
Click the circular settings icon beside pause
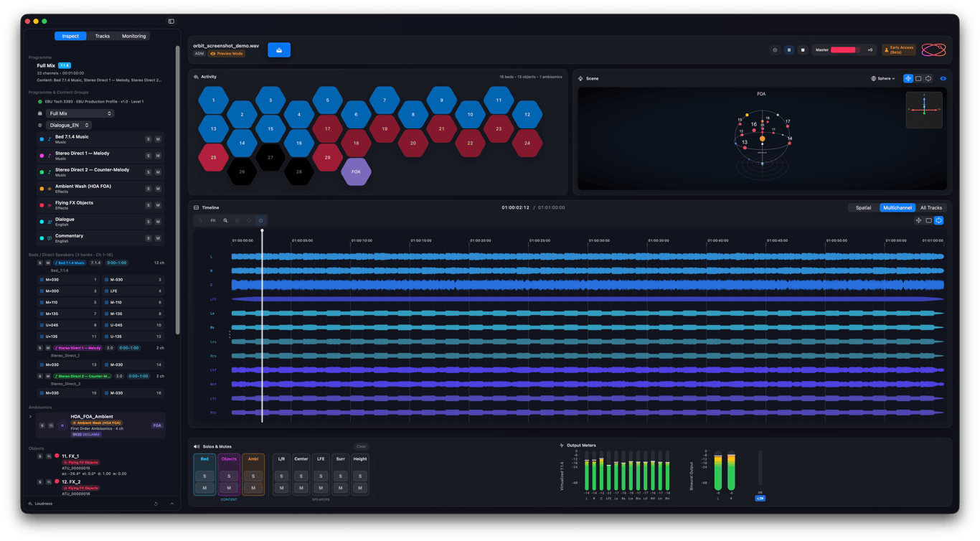775,50
